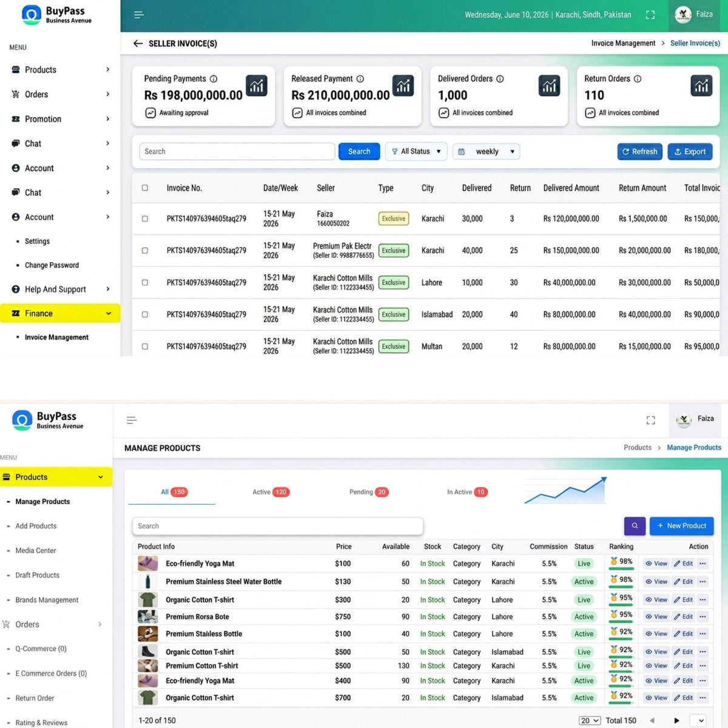
Task: Open the Pending Payments chart icon
Action: tap(257, 86)
